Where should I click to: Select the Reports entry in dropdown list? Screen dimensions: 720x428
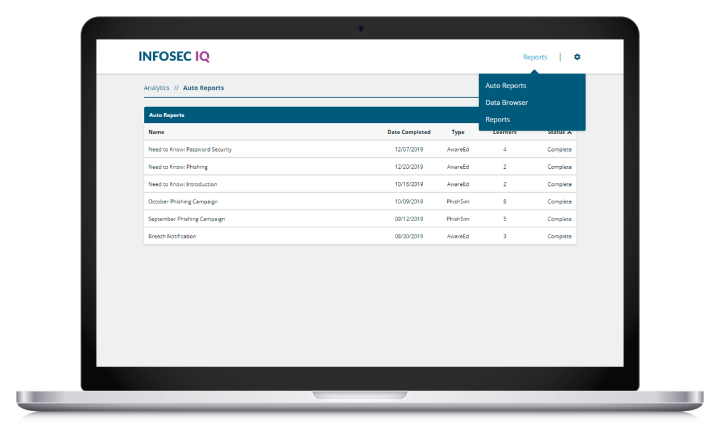point(498,119)
